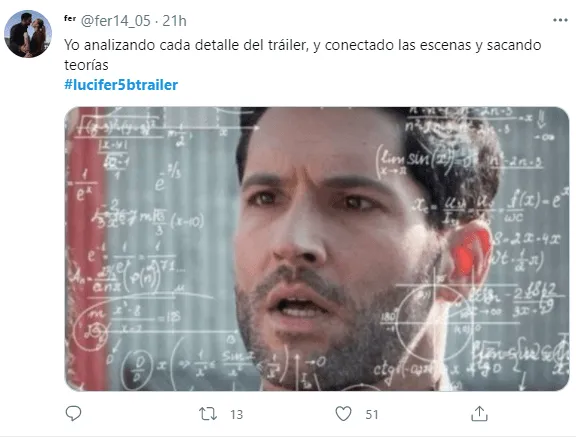This screenshot has height=438, width=576.
Task: Open the three-dot more options menu
Action: pos(560,20)
